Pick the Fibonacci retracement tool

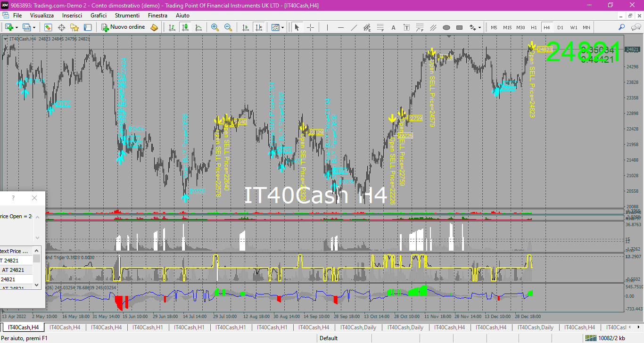pyautogui.click(x=380, y=27)
